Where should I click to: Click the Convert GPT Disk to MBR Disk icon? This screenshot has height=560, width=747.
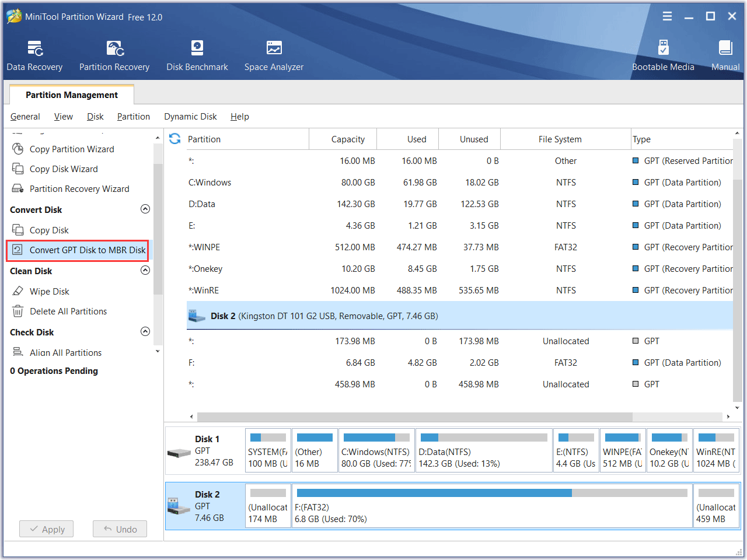18,250
